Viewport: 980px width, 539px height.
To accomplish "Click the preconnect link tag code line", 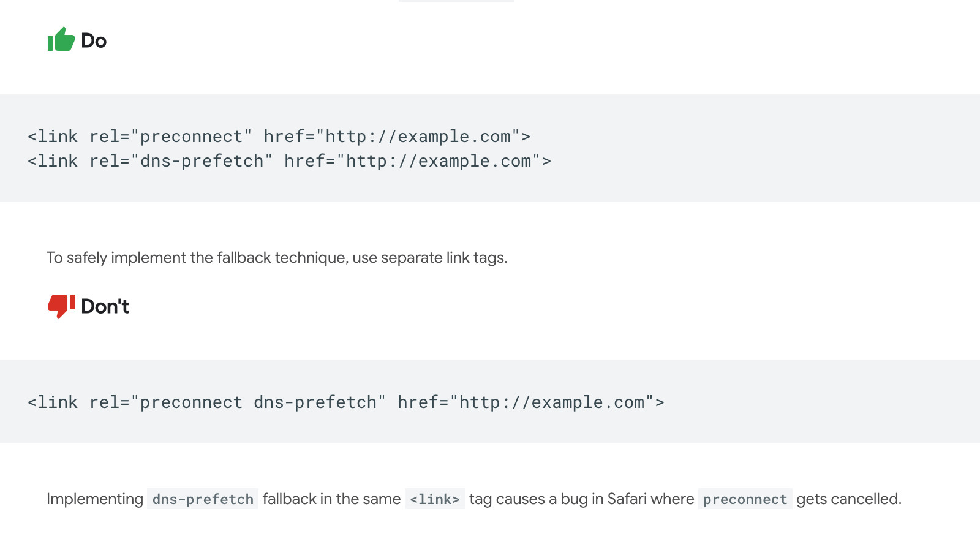I will point(279,136).
